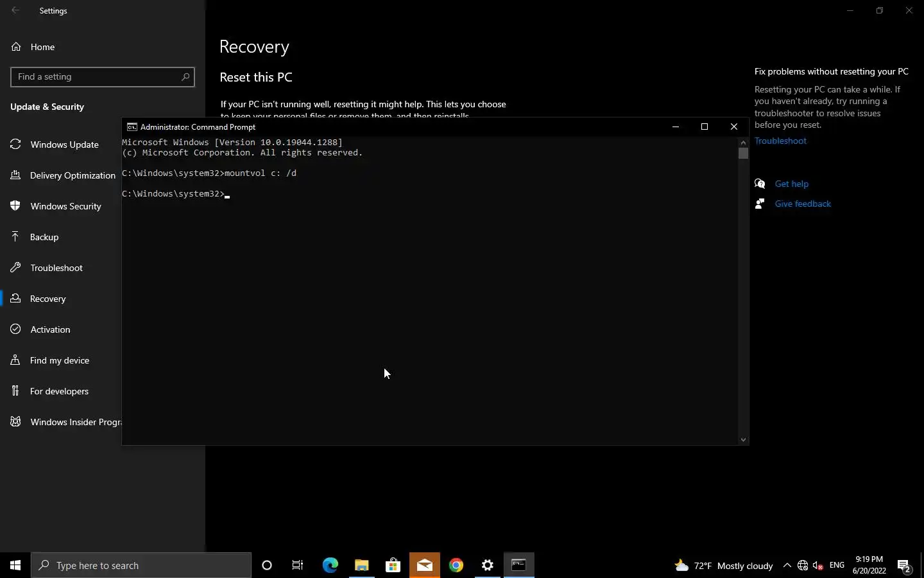
Task: Click the Troubleshoot link in right pane
Action: (x=780, y=141)
